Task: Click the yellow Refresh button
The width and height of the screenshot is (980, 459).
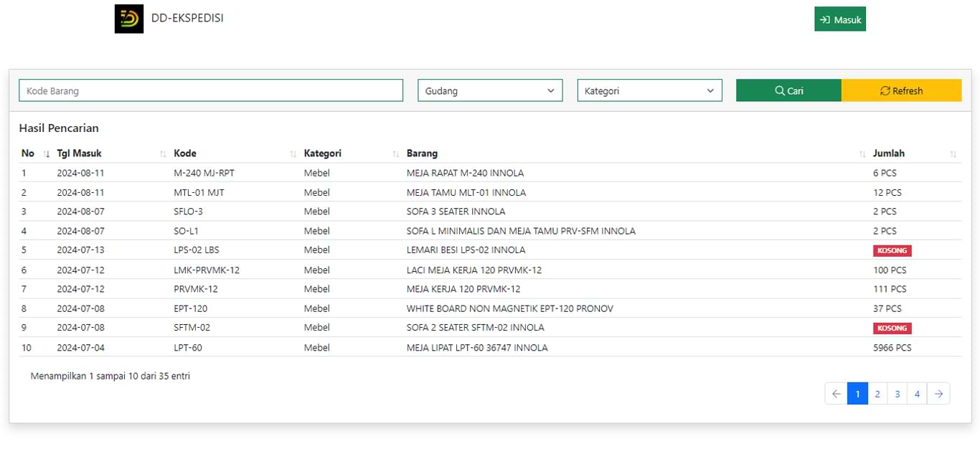Action: click(902, 90)
